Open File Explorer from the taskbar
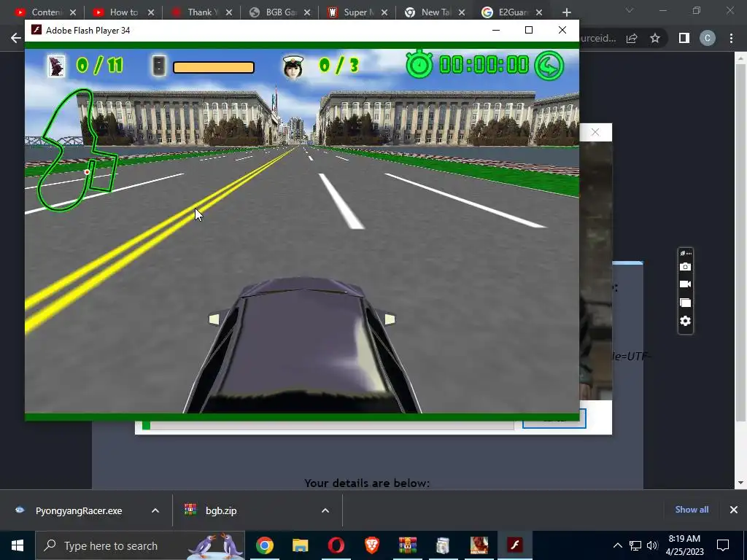The image size is (747, 560). (x=300, y=545)
